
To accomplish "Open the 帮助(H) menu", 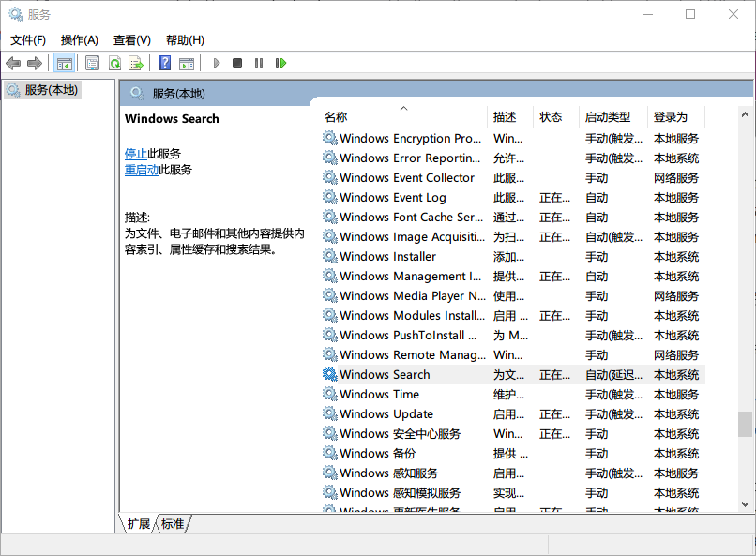I will coord(185,40).
